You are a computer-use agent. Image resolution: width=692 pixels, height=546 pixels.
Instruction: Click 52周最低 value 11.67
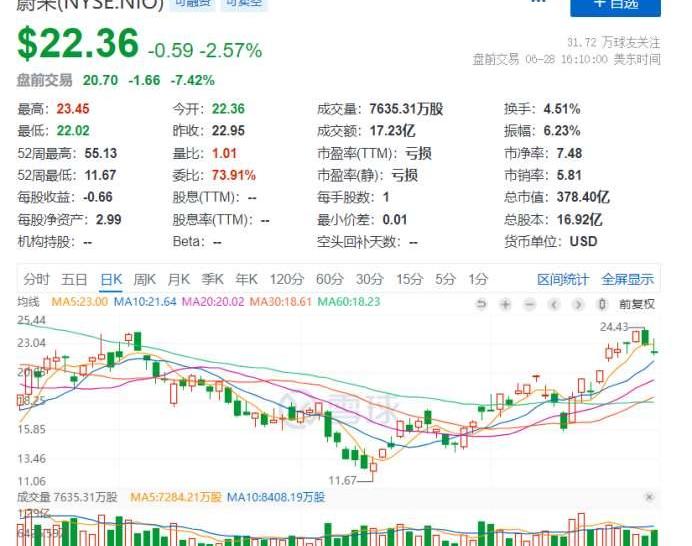100,175
